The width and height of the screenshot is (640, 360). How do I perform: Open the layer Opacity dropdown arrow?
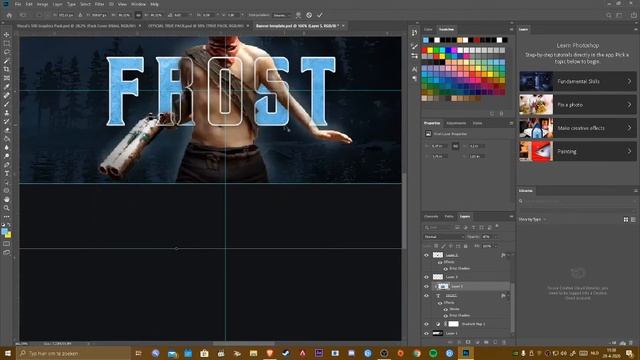(x=496, y=237)
